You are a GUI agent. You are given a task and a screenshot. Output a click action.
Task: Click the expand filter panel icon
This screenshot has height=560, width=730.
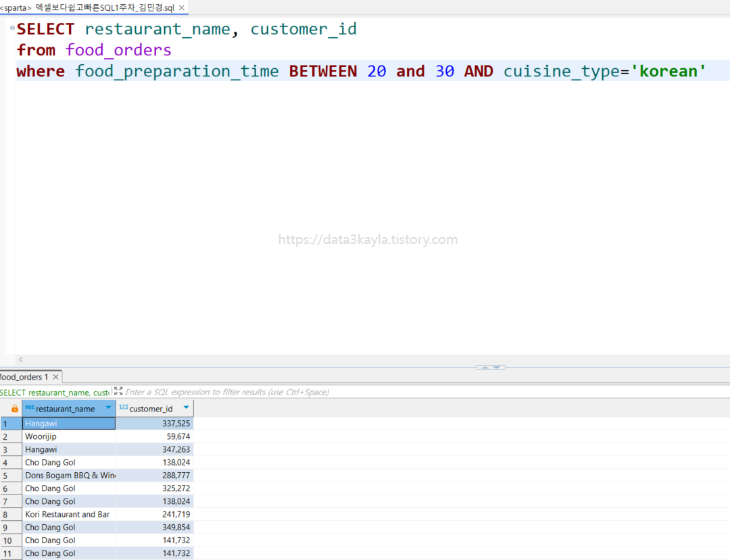pyautogui.click(x=118, y=392)
